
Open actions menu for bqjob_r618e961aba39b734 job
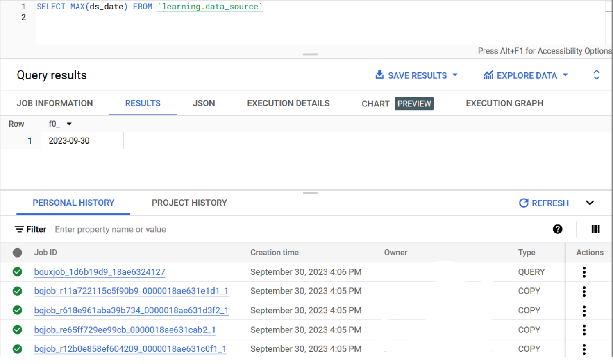(584, 311)
